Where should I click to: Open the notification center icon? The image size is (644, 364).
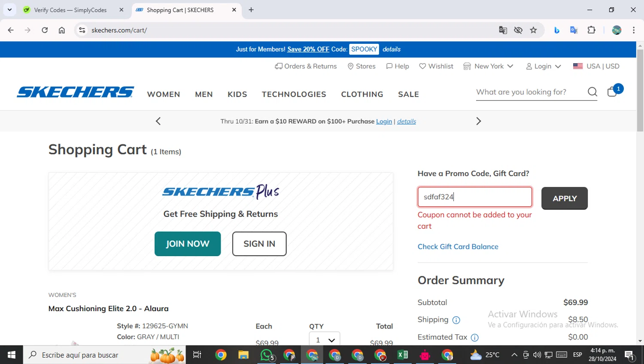pos(630,355)
